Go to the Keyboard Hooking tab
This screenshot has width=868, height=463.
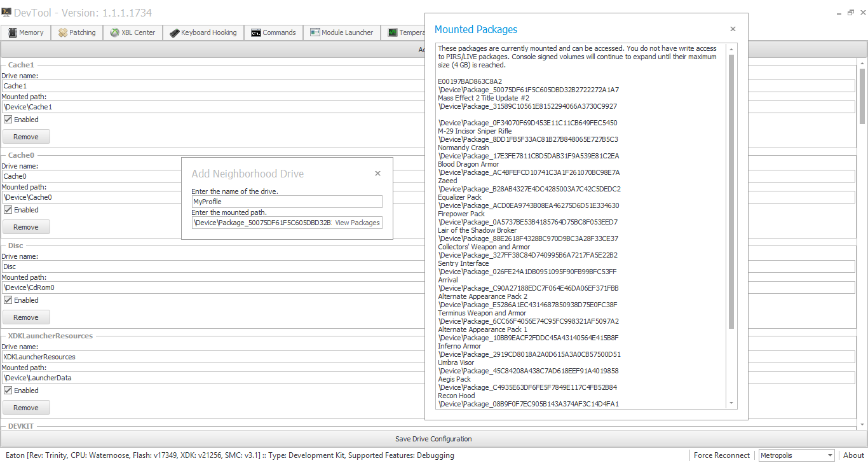tap(203, 32)
